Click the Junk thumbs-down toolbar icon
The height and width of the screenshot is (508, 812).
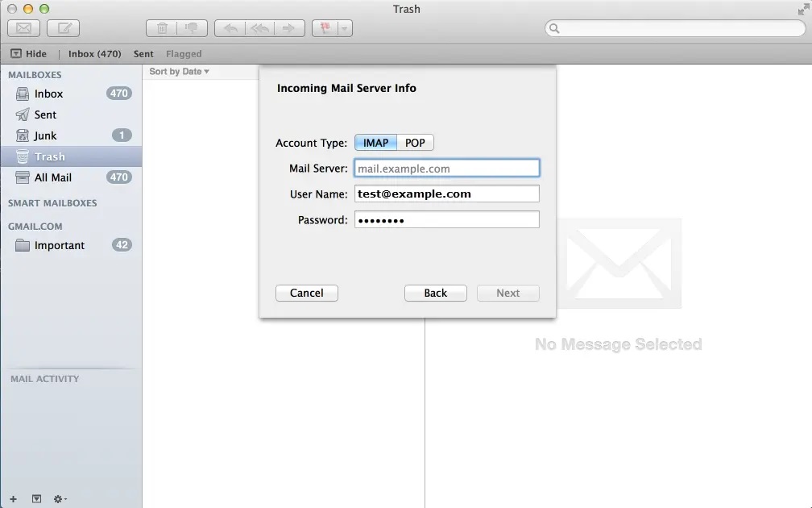click(193, 28)
